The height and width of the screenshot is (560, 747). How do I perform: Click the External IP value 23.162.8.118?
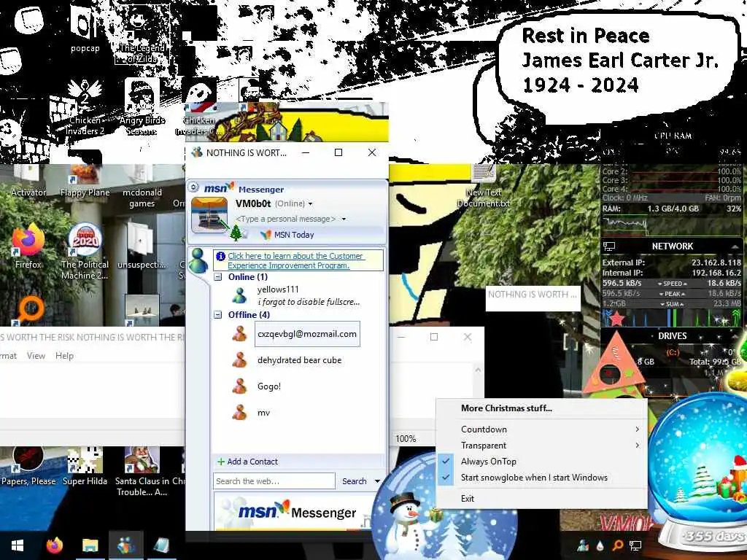(716, 262)
